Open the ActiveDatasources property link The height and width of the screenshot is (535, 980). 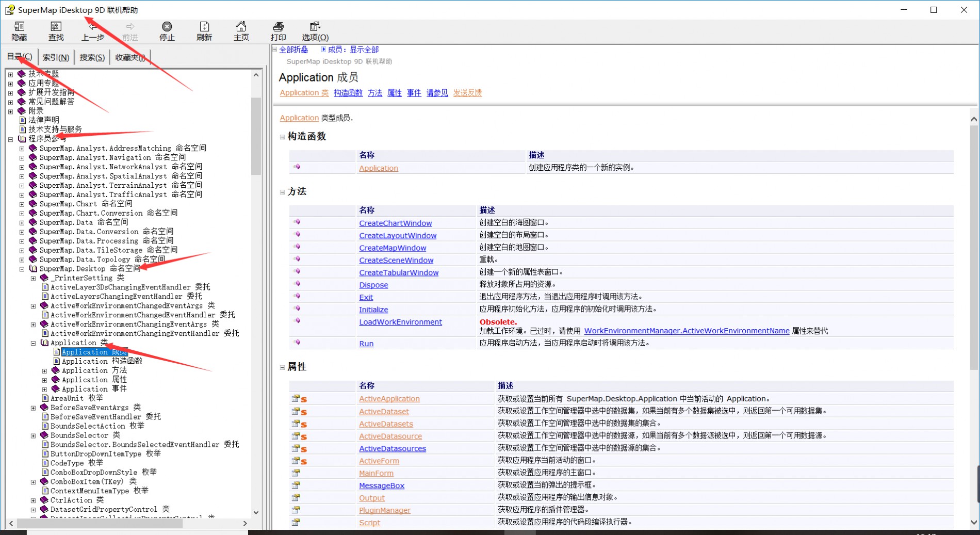coord(393,448)
